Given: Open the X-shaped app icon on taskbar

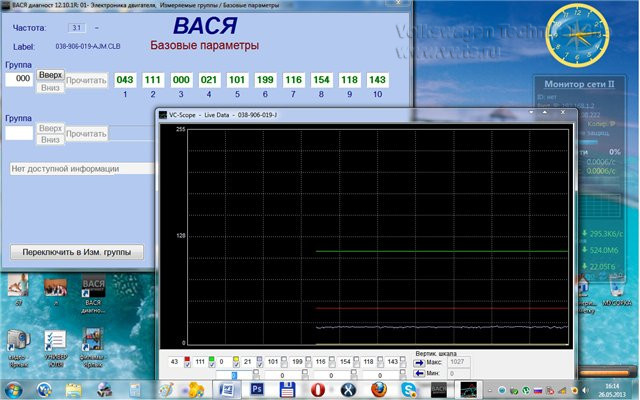Looking at the screenshot, I should pyautogui.click(x=348, y=390).
